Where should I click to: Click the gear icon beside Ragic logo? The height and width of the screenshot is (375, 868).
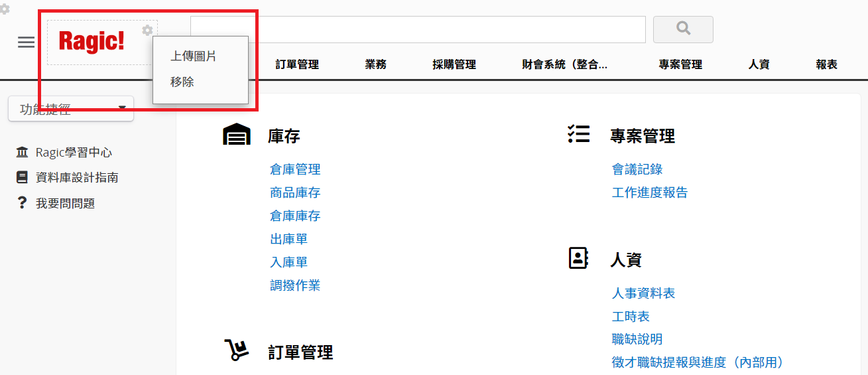point(147,30)
